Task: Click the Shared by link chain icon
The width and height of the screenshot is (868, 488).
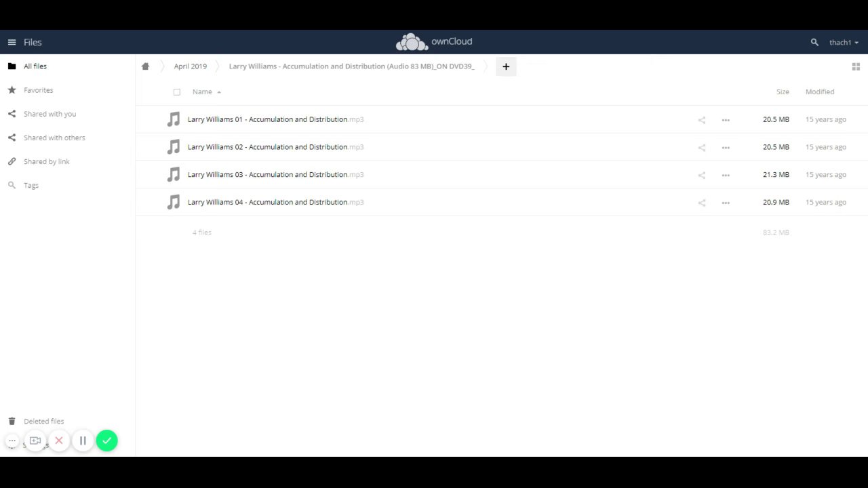Action: click(x=12, y=161)
